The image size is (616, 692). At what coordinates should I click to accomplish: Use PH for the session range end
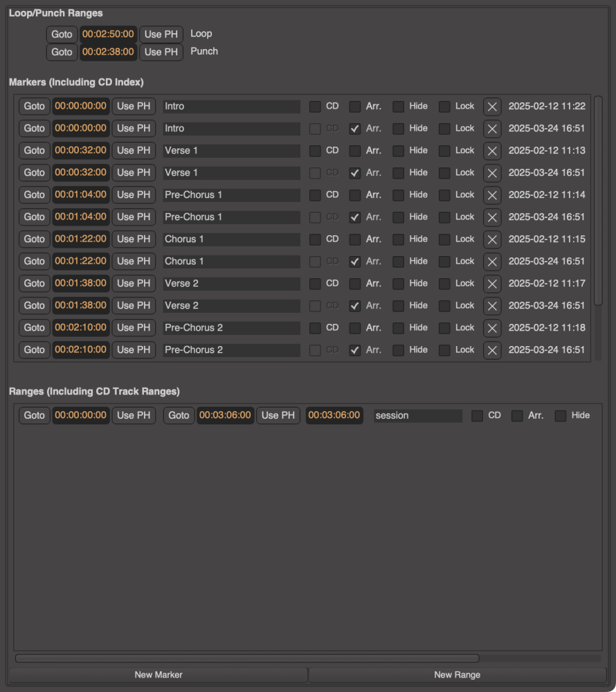pos(278,416)
